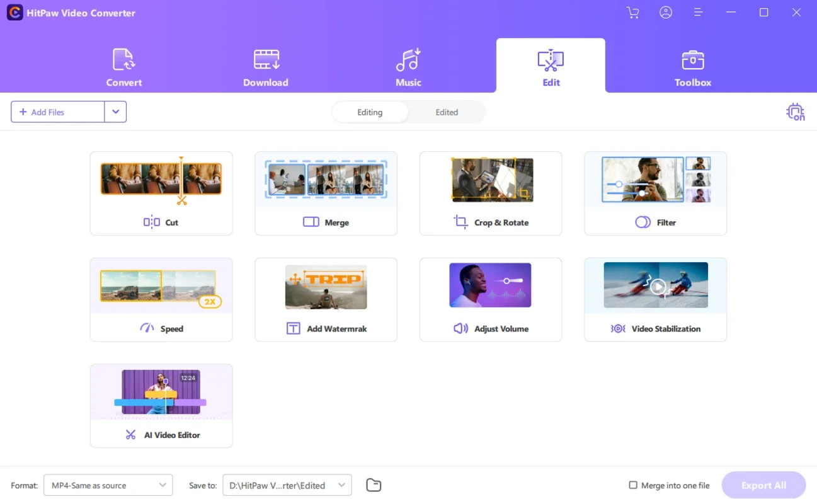
Task: Maximize the HitPaw window
Action: click(x=764, y=13)
